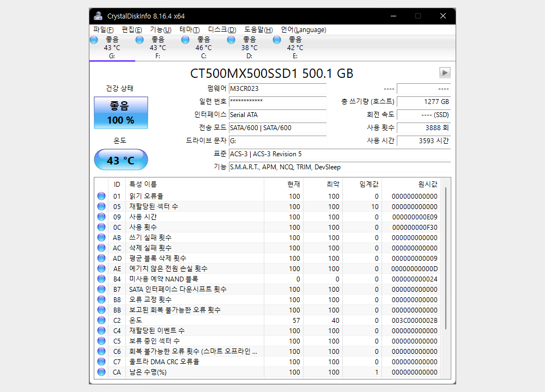Image resolution: width=545 pixels, height=392 pixels.
Task: Click the blue status dot of attribute AE
Action: (x=101, y=268)
